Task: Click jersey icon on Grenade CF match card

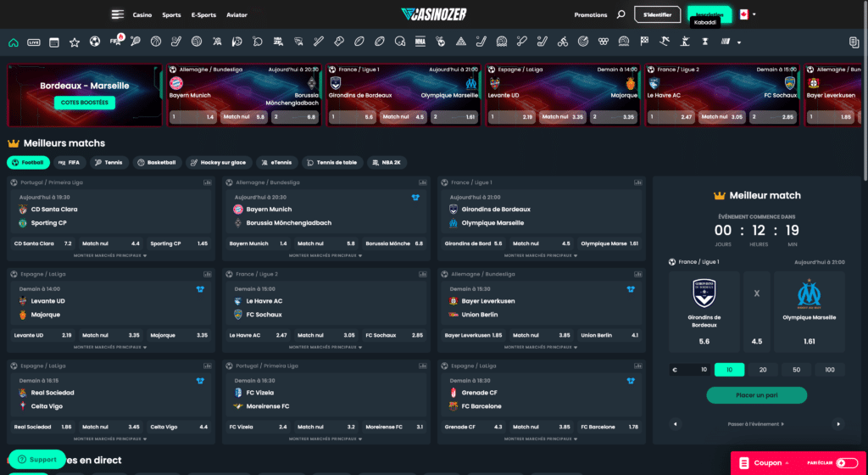Action: pos(631,380)
